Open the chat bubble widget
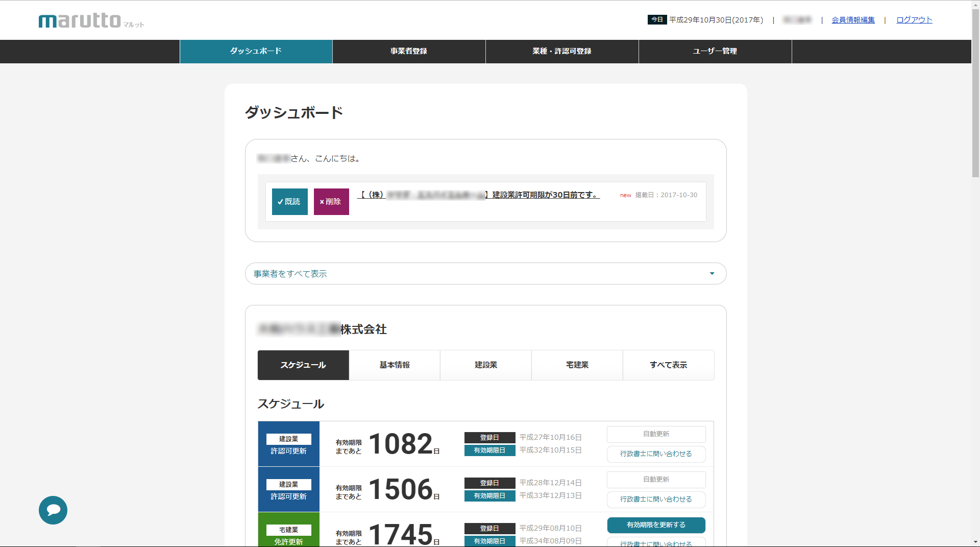 [x=53, y=510]
